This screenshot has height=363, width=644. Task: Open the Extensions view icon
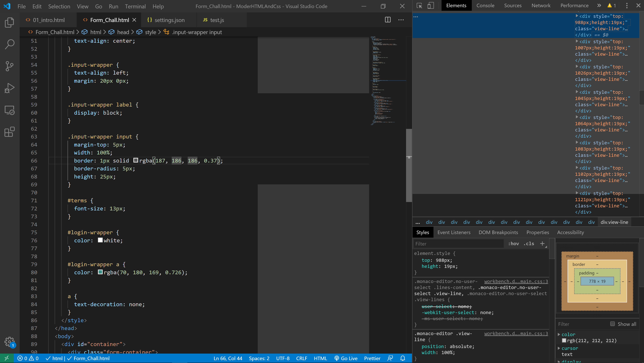click(10, 132)
